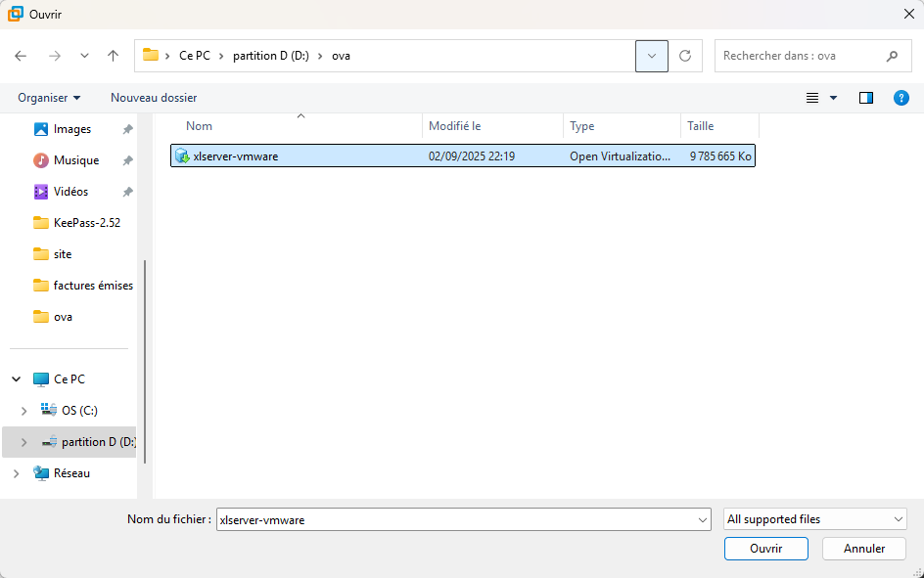
Task: Open the KeePass-2.52 folder
Action: [86, 223]
